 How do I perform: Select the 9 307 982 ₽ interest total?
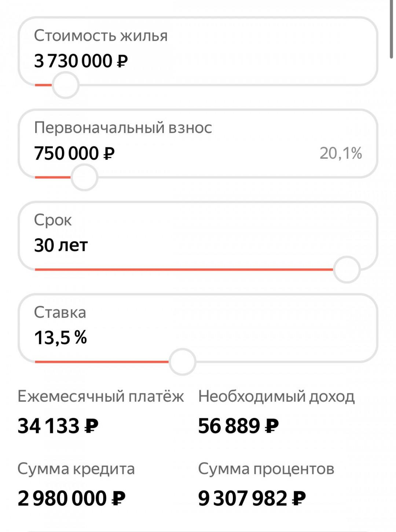(252, 499)
